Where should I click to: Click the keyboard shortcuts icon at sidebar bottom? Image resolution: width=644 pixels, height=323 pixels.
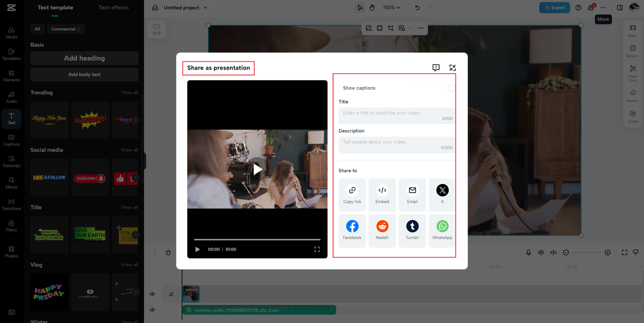point(12,312)
